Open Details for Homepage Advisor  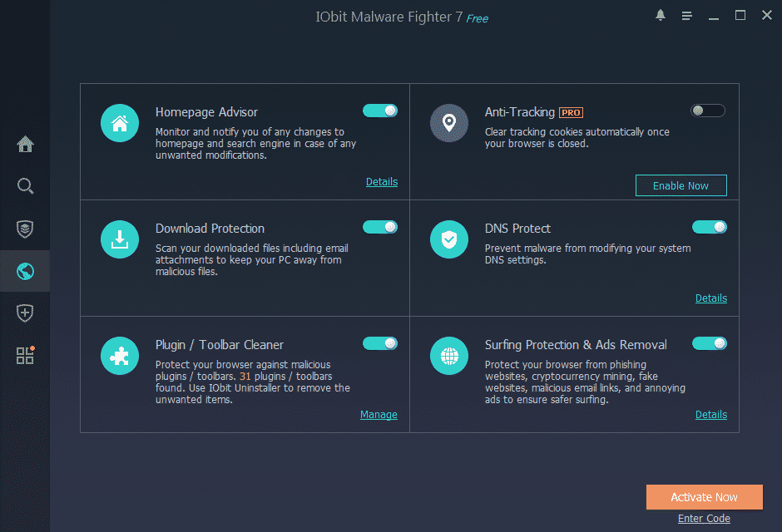(x=382, y=182)
